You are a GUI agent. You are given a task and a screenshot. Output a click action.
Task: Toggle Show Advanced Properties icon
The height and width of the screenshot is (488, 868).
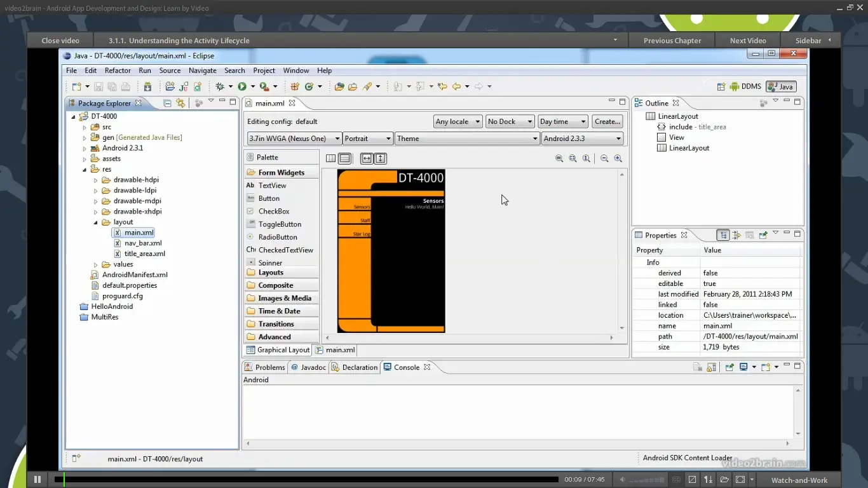click(736, 235)
